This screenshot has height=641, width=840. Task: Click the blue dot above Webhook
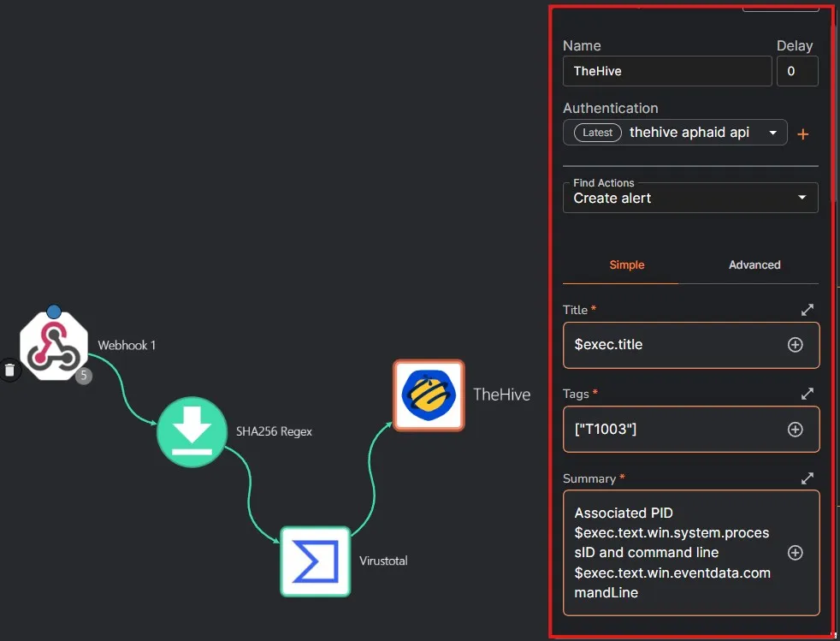54,311
